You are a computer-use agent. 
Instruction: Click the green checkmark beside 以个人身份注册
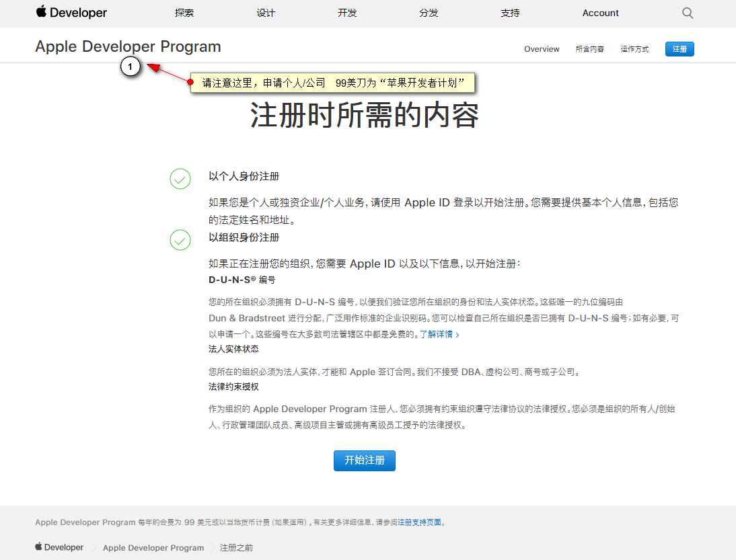180,179
